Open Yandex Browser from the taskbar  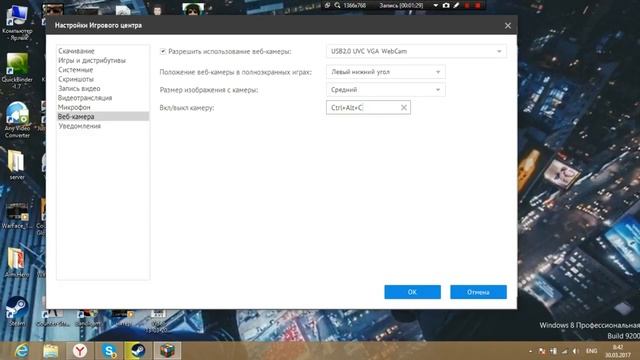(x=80, y=351)
